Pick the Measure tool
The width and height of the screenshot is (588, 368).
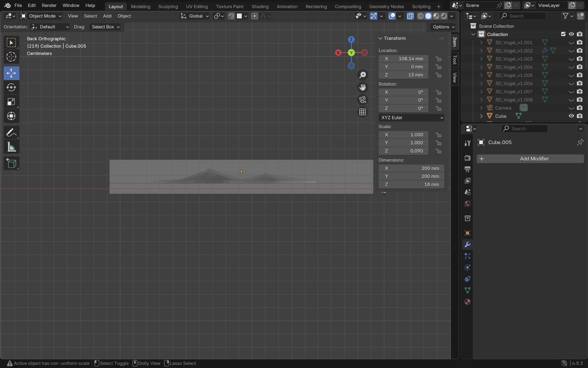tap(11, 147)
